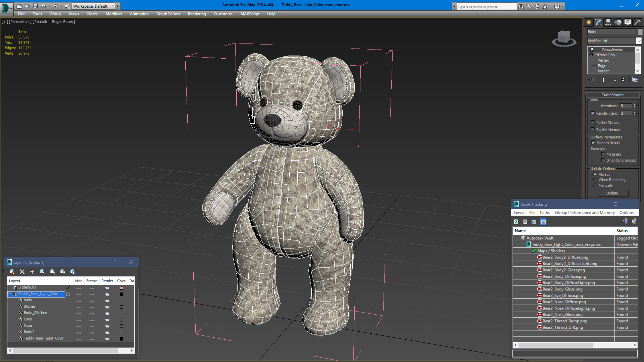
Task: Click the keyword search input field
Action: coord(486,7)
